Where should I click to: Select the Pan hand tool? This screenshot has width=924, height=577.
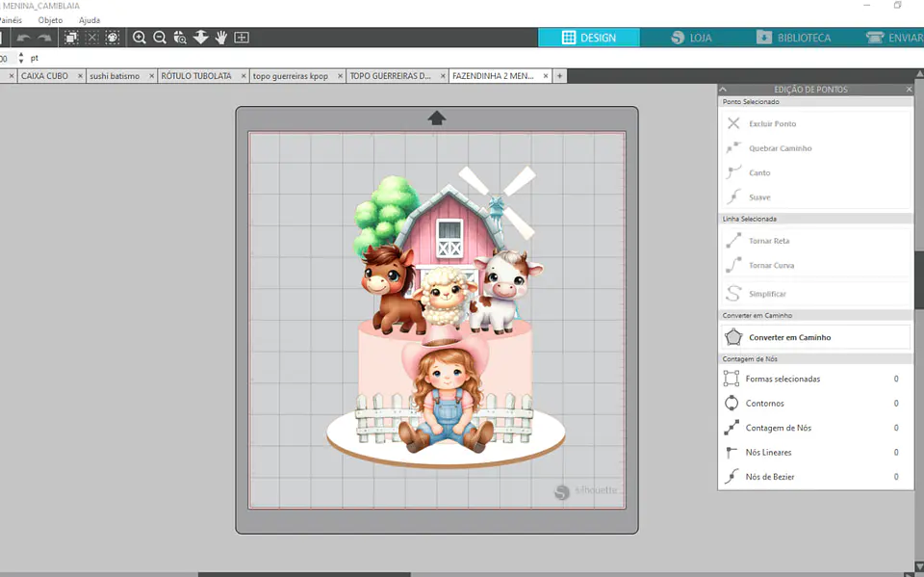coord(221,38)
